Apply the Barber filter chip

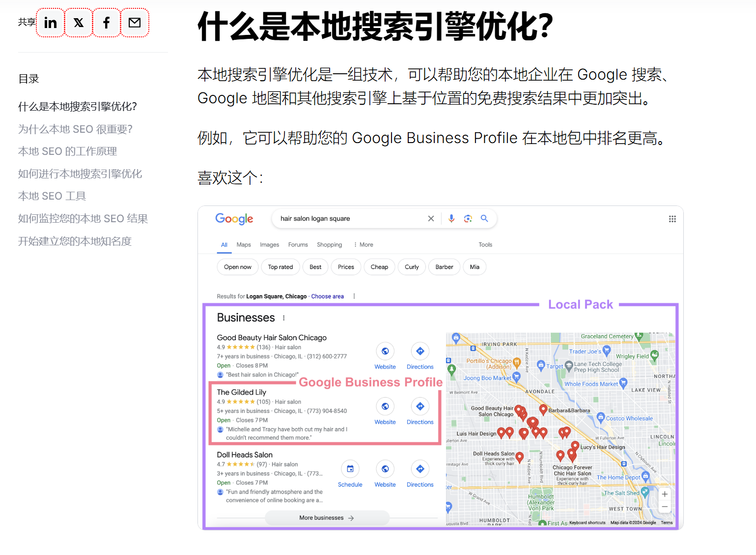(x=444, y=267)
